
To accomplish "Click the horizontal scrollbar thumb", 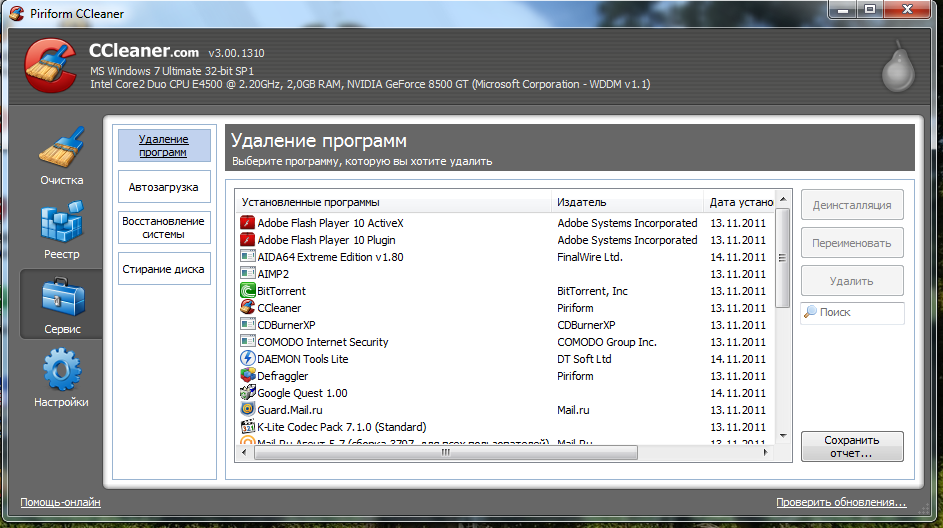I will [446, 452].
